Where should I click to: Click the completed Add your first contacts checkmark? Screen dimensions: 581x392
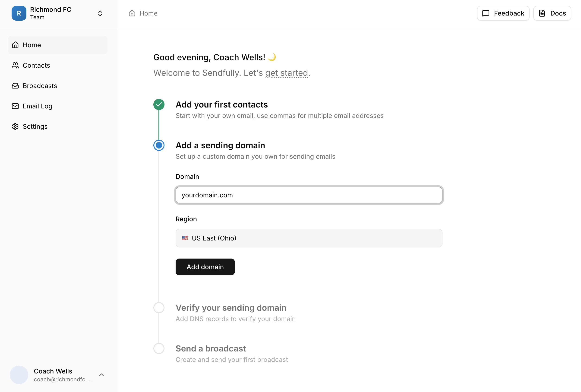coord(159,104)
